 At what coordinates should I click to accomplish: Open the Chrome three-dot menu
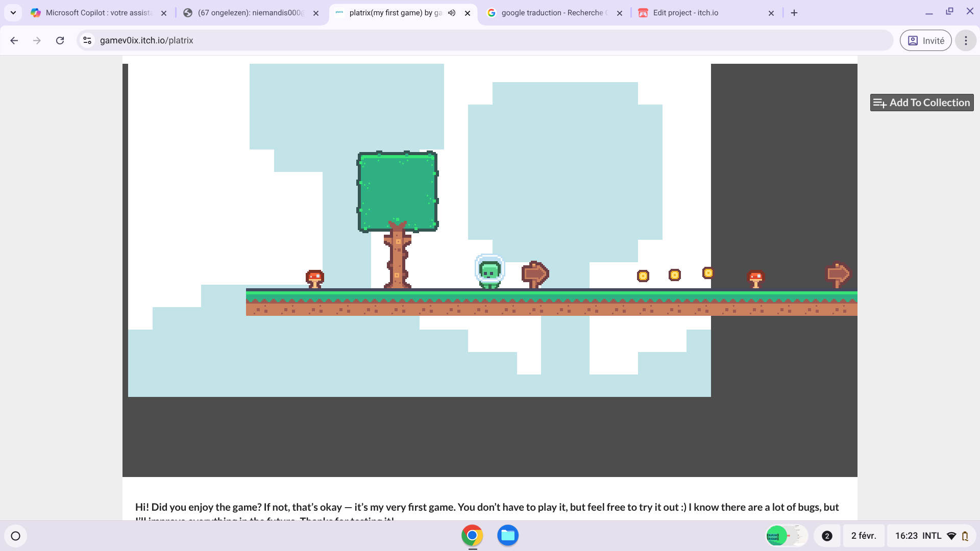point(965,40)
